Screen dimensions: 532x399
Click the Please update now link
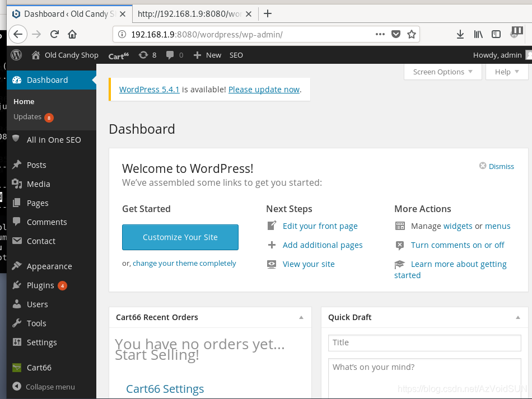264,90
